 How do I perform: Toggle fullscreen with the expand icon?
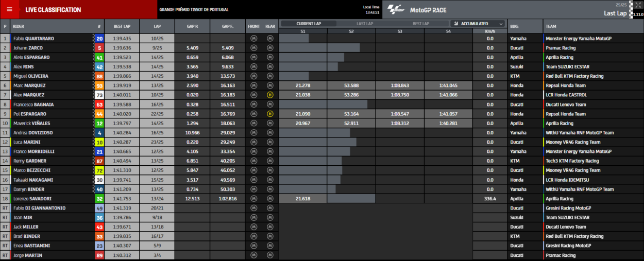pos(638,4)
